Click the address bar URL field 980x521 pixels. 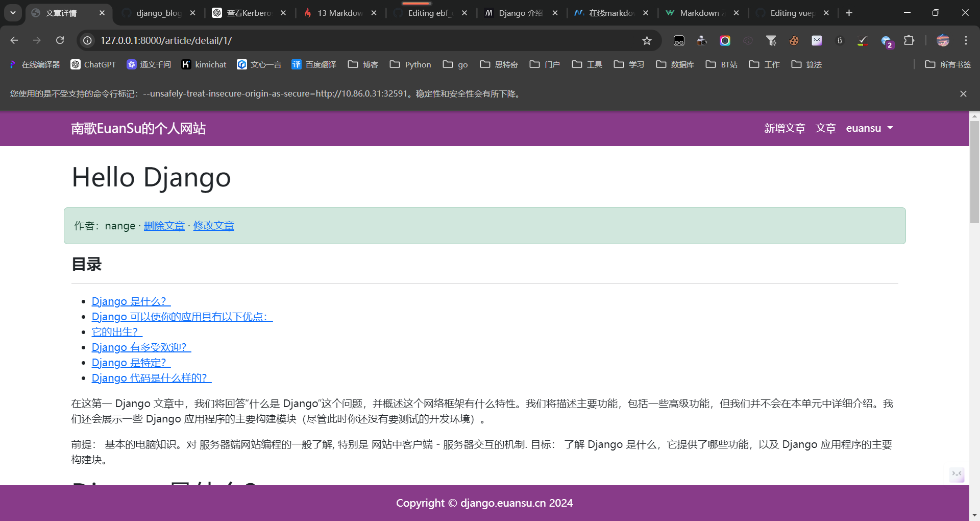(x=357, y=40)
